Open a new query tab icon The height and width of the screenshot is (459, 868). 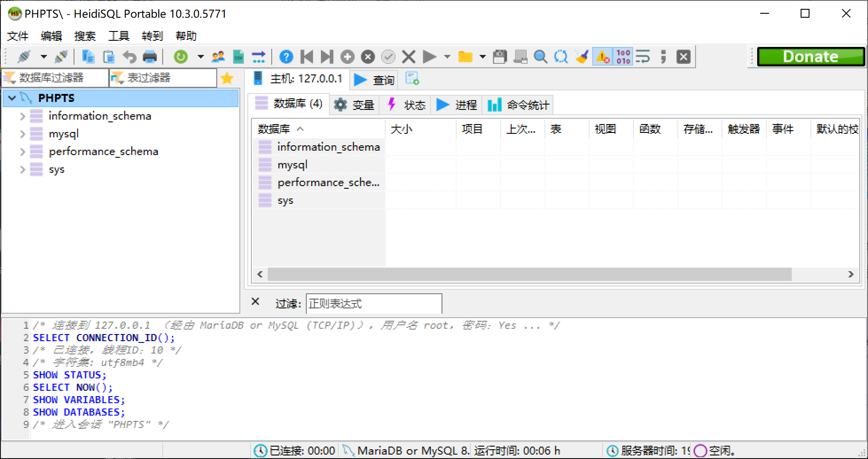412,79
